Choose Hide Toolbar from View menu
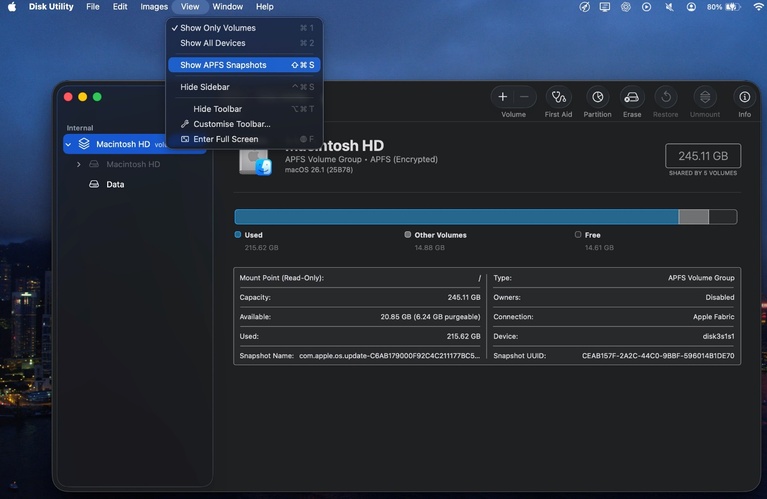The image size is (767, 499). 245,109
